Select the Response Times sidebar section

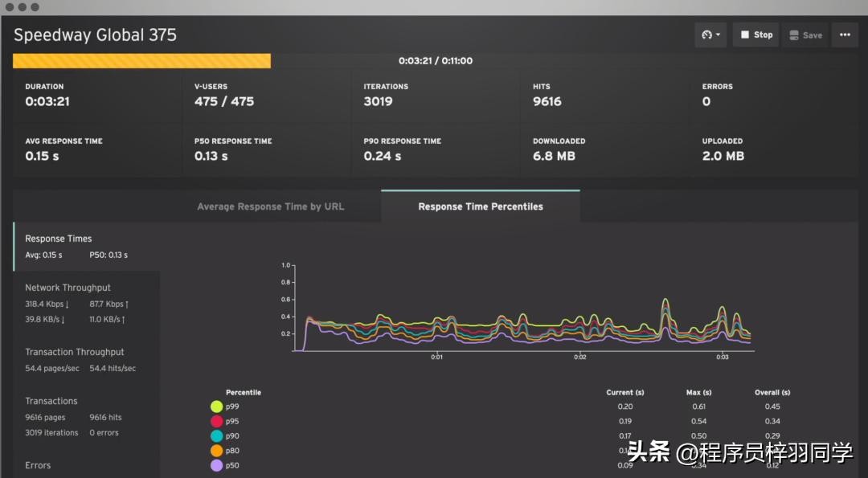[x=59, y=239]
